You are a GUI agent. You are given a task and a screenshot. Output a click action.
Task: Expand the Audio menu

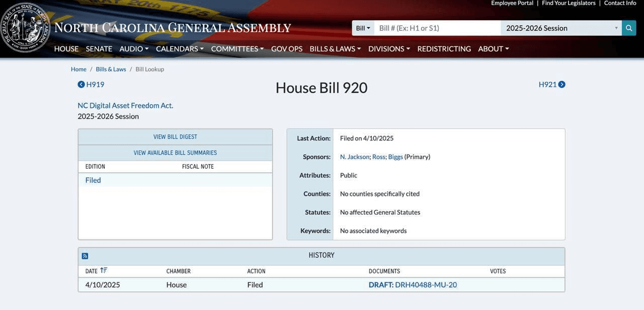point(134,49)
